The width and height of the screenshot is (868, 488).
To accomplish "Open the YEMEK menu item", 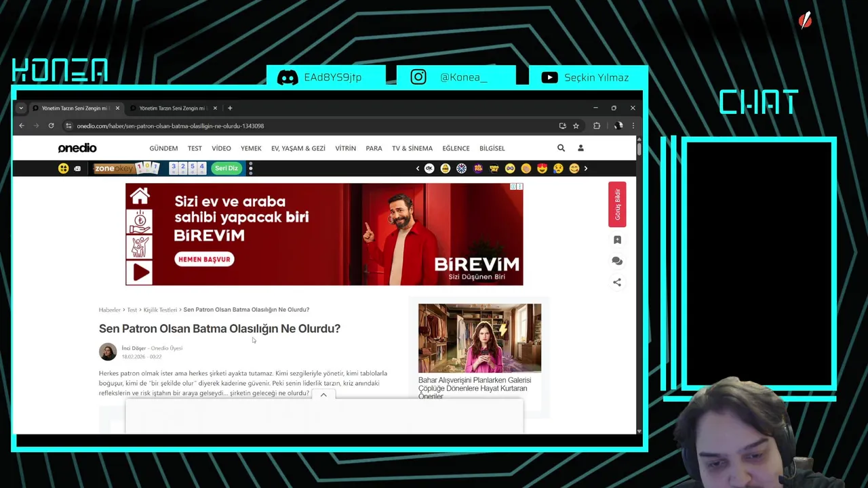I will pyautogui.click(x=251, y=148).
